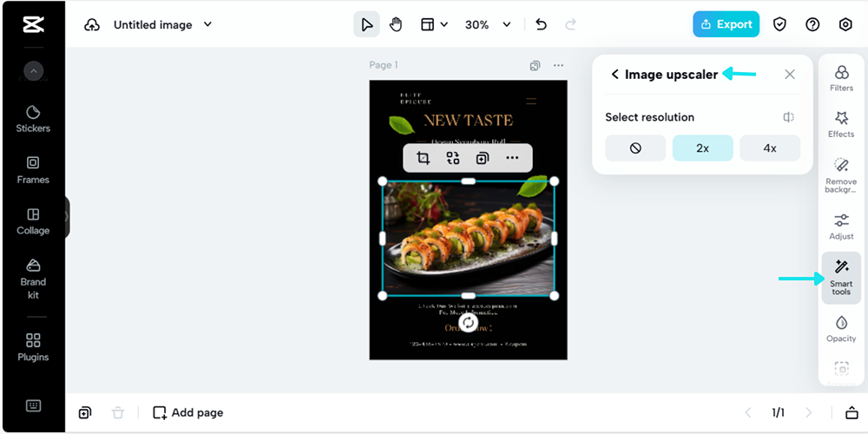This screenshot has width=868, height=434.
Task: Click the Add page button
Action: pos(188,412)
